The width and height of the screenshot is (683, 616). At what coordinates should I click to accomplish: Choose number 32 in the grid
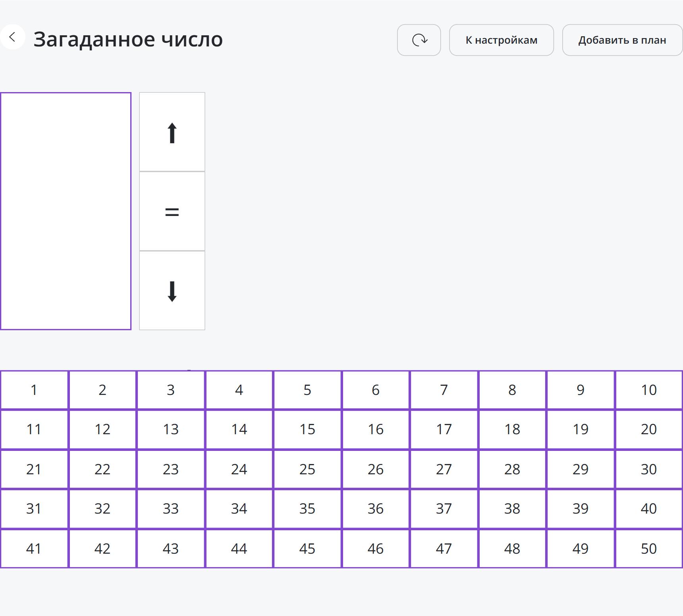pyautogui.click(x=102, y=509)
